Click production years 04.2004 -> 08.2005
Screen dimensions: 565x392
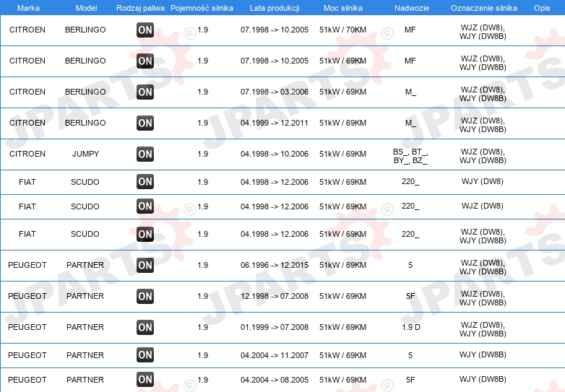pos(275,380)
